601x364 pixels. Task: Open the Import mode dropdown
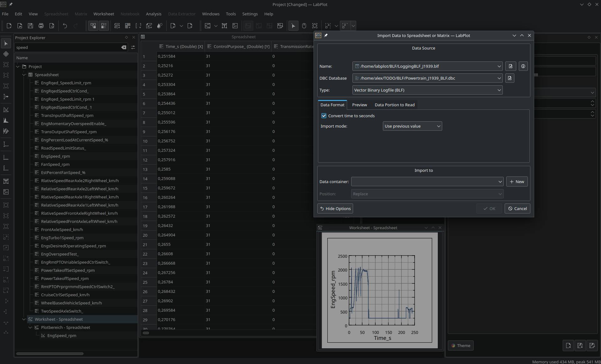click(x=412, y=126)
